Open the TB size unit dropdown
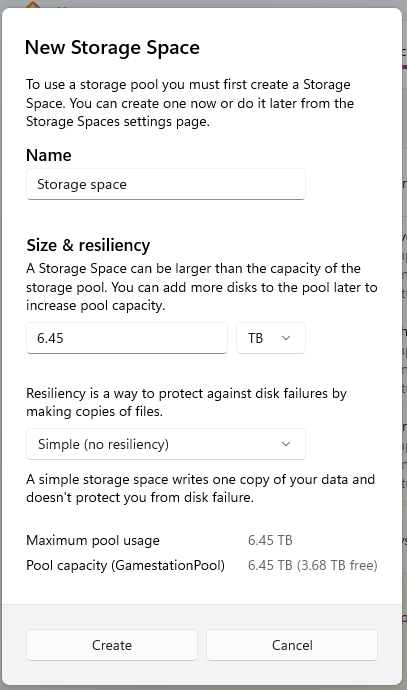The image size is (407, 690). (x=271, y=338)
